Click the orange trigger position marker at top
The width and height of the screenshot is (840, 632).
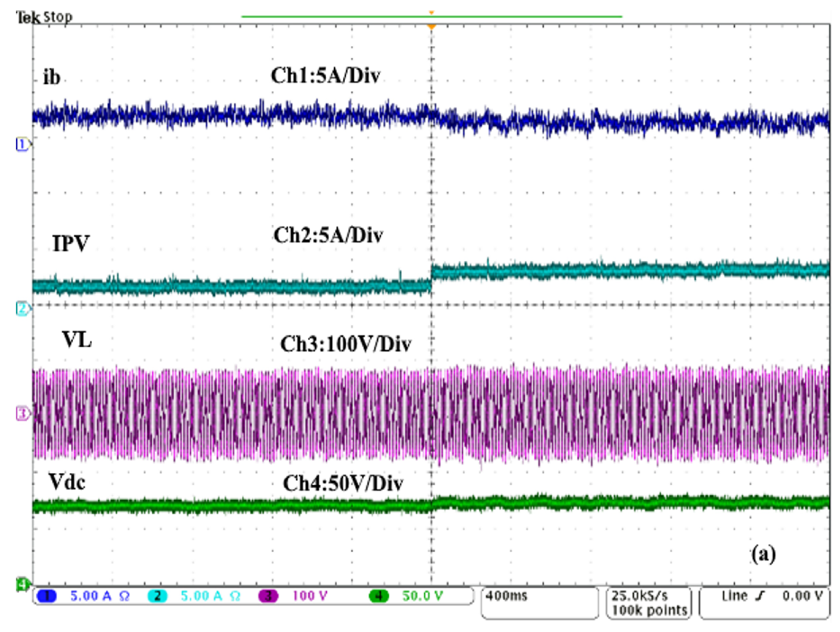[x=431, y=27]
